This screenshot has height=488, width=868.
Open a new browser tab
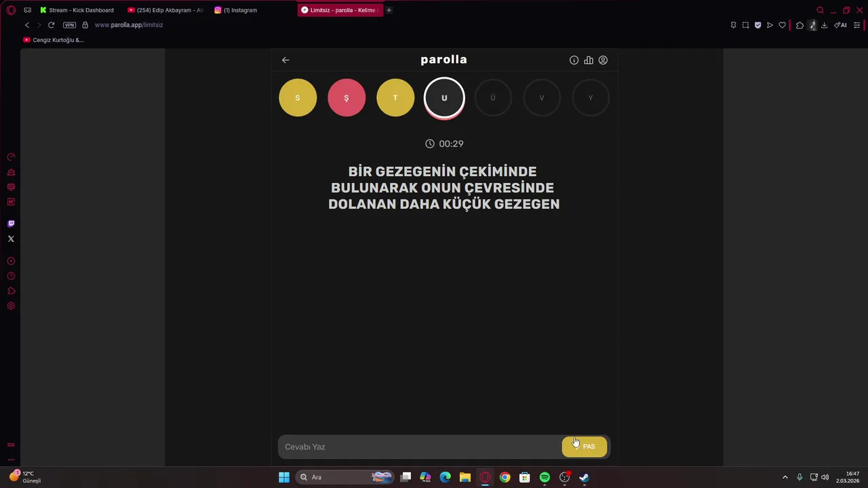coord(389,10)
